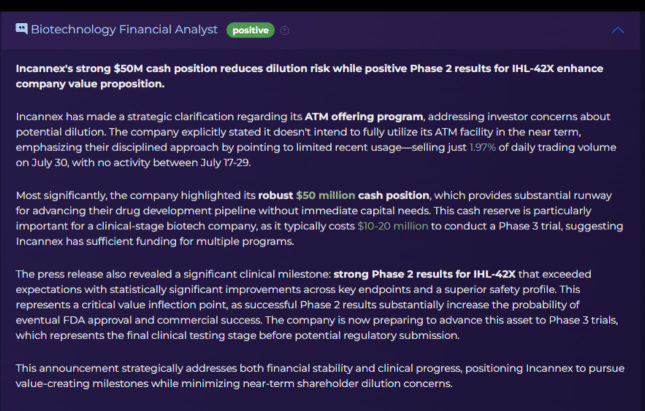Select the highlighted 1.97% figure
The height and width of the screenshot is (411, 645).
(482, 147)
